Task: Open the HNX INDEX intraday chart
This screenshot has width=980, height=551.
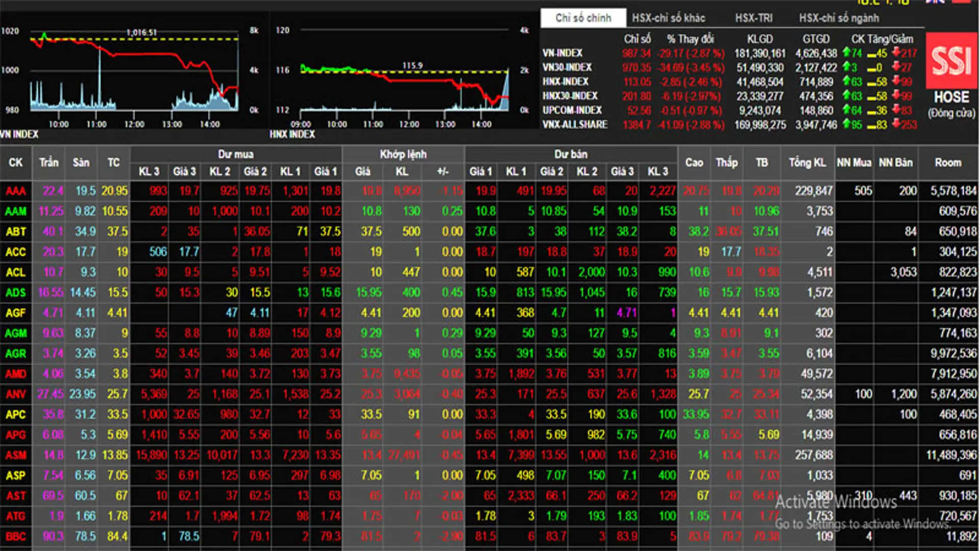Action: tap(405, 71)
